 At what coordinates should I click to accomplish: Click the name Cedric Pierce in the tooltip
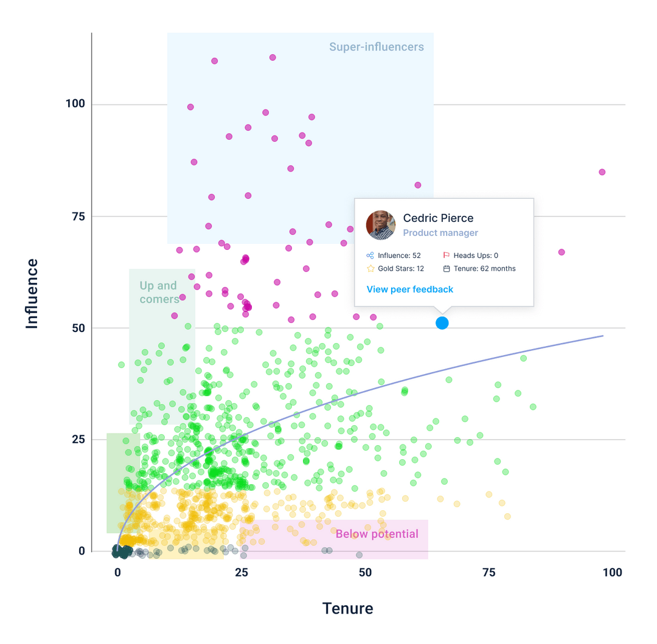(438, 218)
